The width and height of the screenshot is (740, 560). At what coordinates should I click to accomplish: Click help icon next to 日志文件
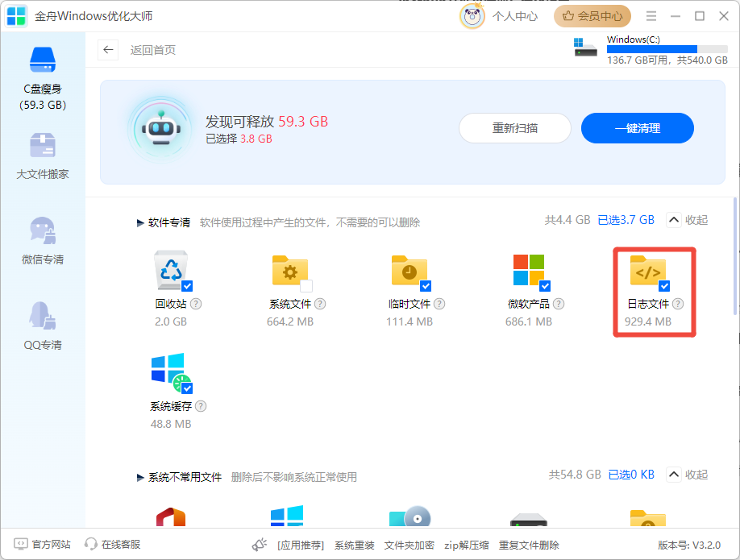tap(678, 304)
